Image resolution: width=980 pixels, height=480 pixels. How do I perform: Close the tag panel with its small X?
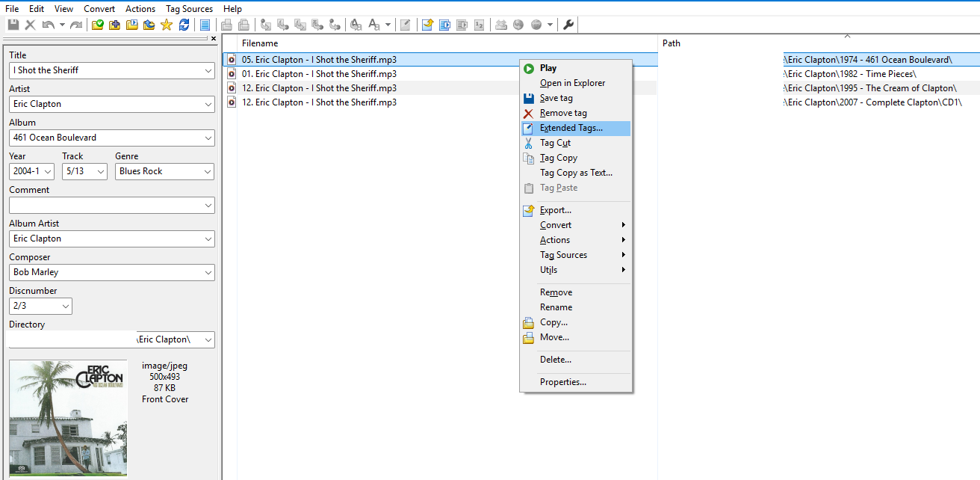[x=214, y=38]
